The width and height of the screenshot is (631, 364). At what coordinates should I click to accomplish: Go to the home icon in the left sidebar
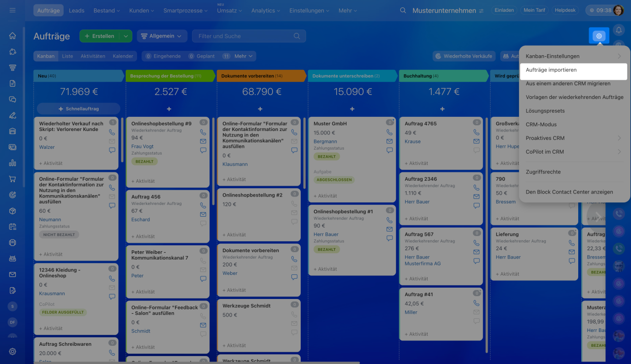point(12,35)
